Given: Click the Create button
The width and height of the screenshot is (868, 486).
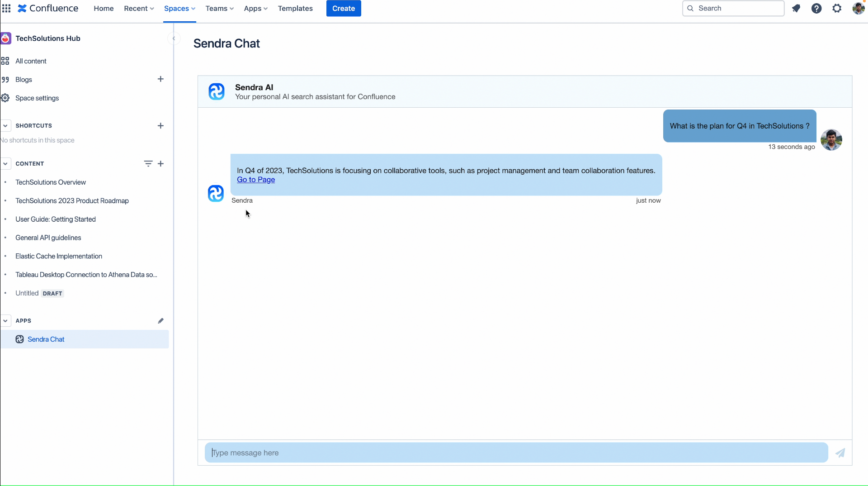Looking at the screenshot, I should click(344, 8).
